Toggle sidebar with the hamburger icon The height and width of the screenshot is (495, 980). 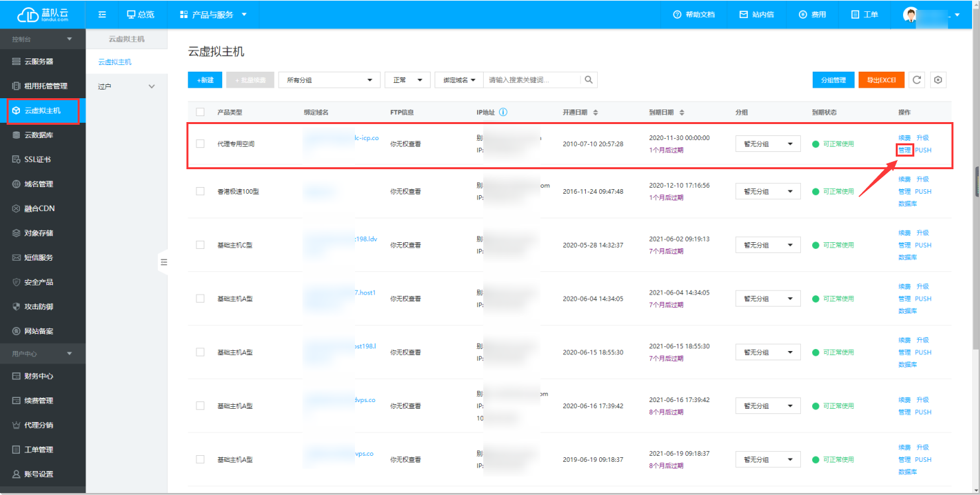point(102,15)
